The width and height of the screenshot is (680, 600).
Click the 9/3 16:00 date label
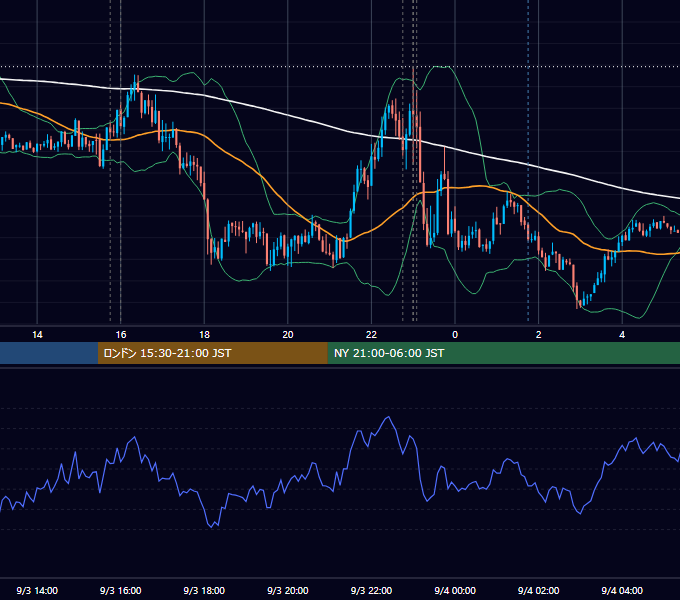pyautogui.click(x=121, y=590)
